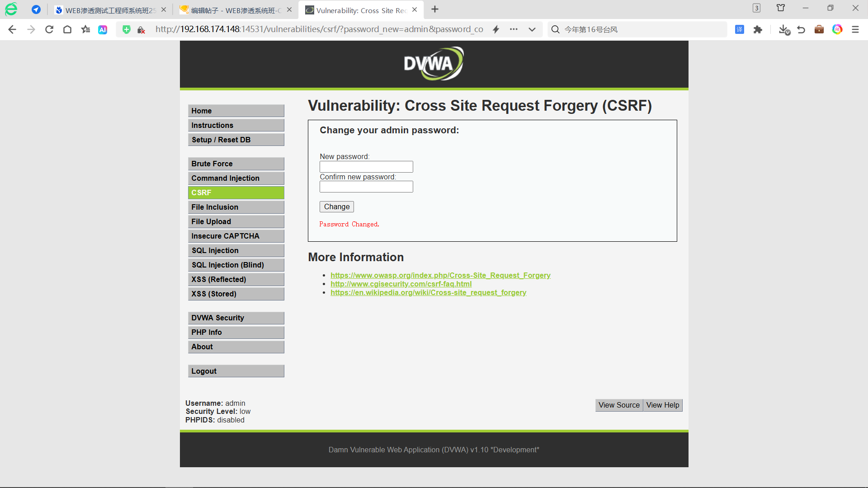The width and height of the screenshot is (868, 488).
Task: Open address bar three-dots more options
Action: tap(514, 29)
